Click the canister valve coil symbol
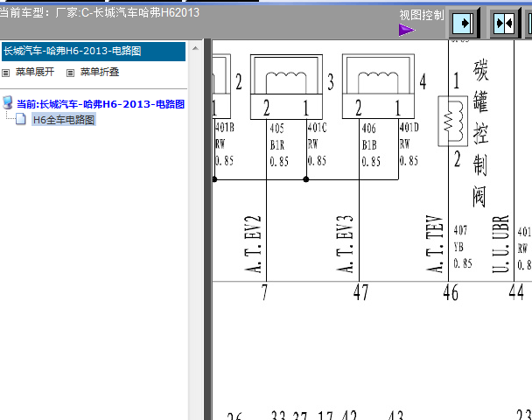This screenshot has width=532, height=420. click(x=453, y=121)
